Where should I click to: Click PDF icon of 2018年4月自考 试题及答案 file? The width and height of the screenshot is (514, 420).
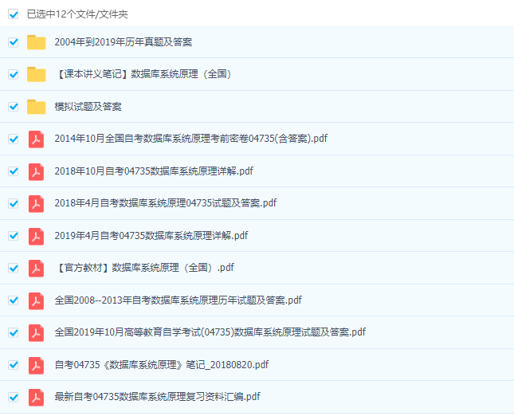[x=36, y=203]
